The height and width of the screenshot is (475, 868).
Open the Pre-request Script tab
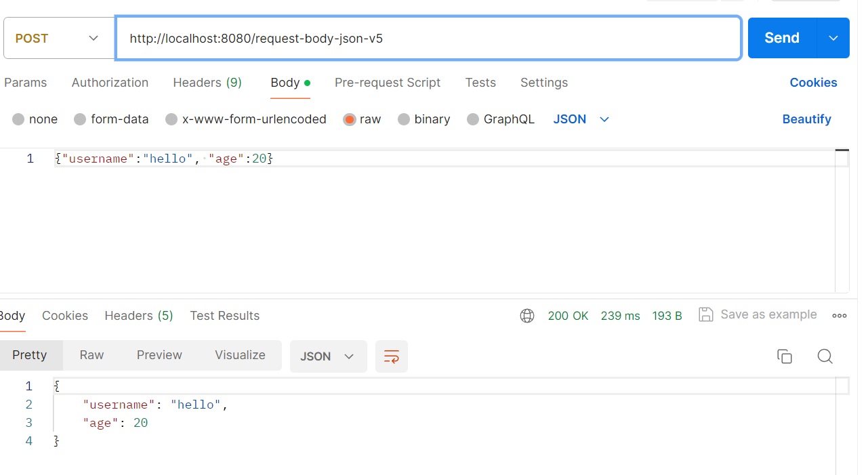pos(388,83)
